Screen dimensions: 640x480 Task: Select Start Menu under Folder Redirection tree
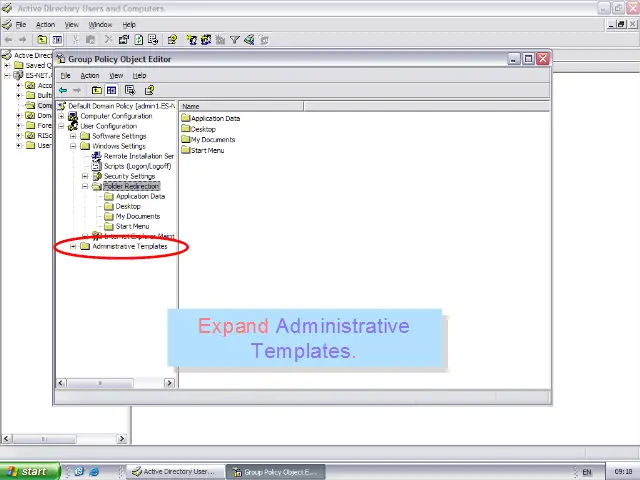coord(132,226)
